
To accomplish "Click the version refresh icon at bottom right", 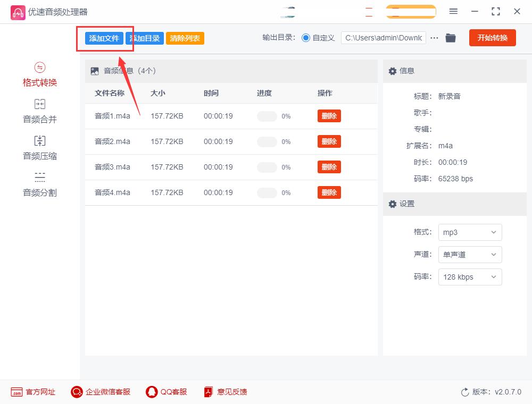I will pos(465,392).
